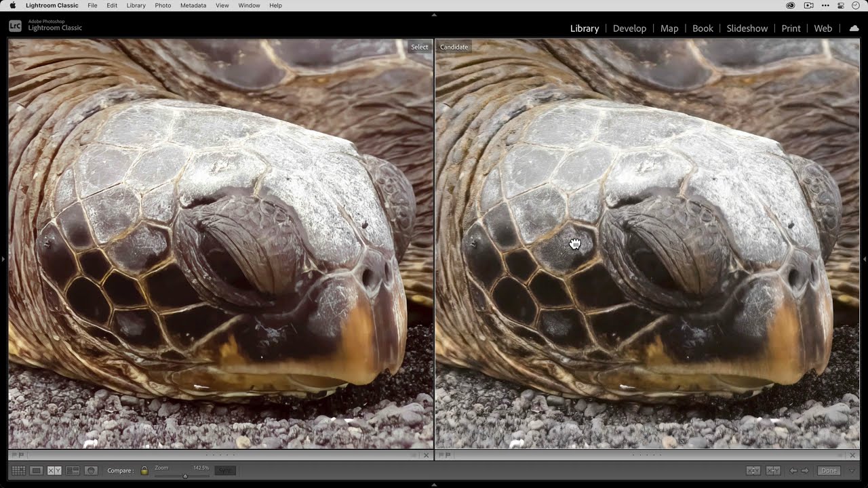Expand the bottom filmstrip panel arrow
The width and height of the screenshot is (868, 488).
pos(434,484)
